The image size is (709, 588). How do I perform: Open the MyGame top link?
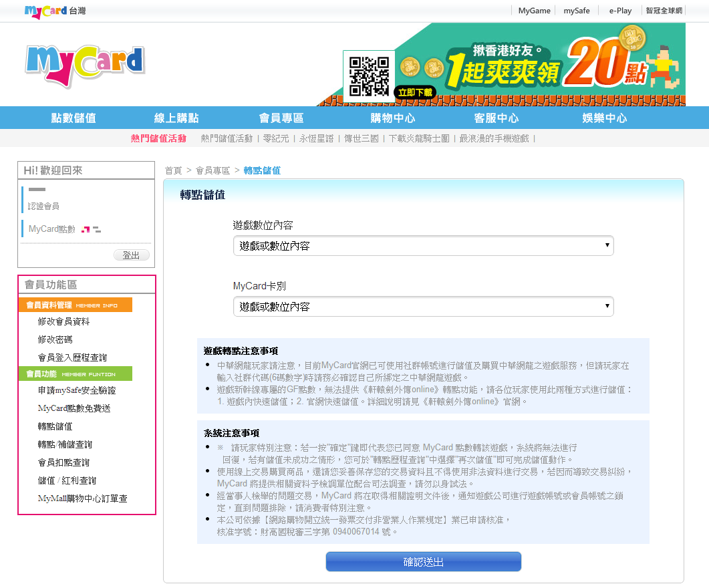tap(534, 11)
